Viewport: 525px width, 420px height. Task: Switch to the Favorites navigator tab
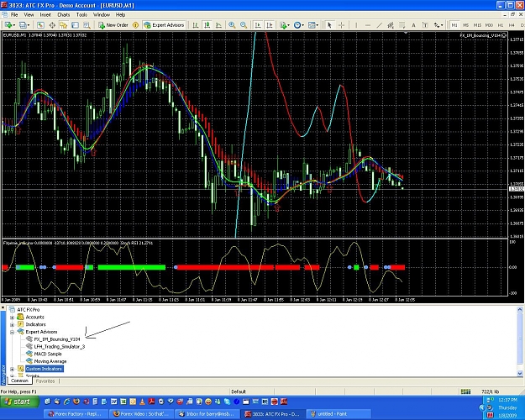point(45,381)
